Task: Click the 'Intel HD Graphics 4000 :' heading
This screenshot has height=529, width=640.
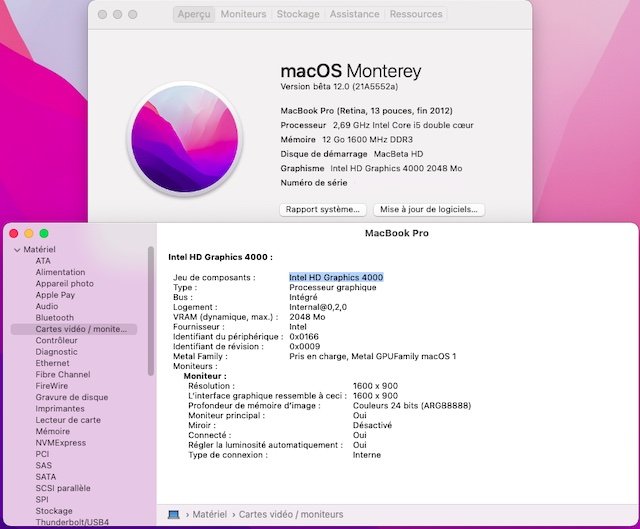Action: pos(220,257)
